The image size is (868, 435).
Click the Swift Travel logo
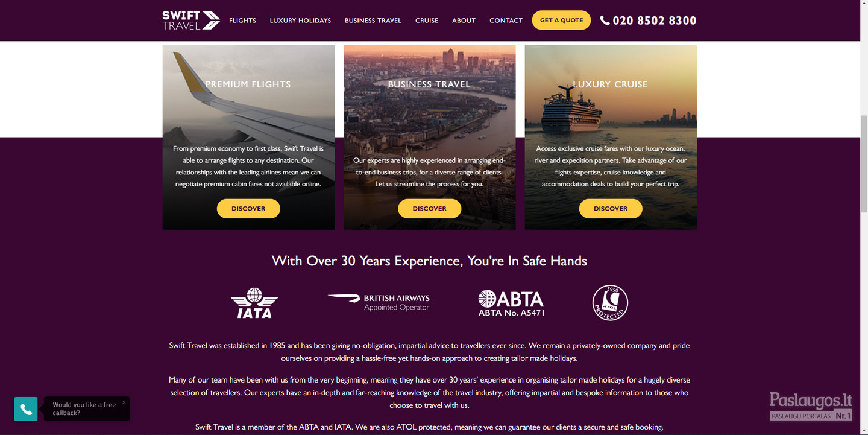[x=191, y=21]
